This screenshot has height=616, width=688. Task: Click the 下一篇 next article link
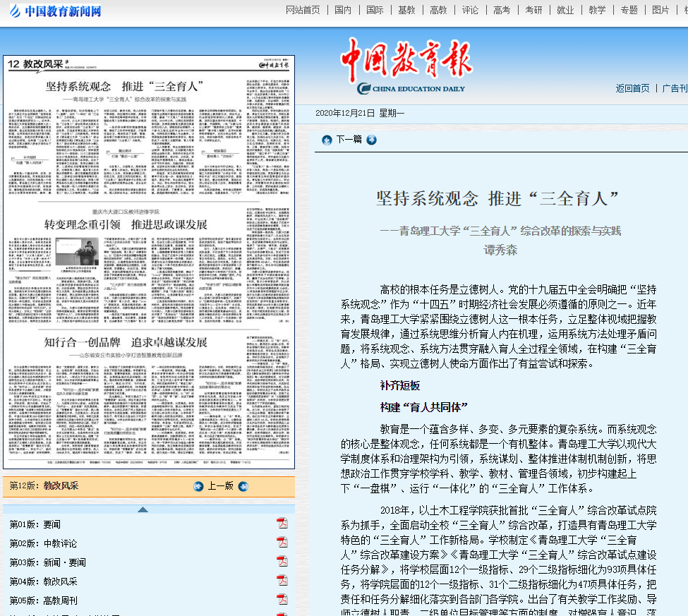pyautogui.click(x=349, y=140)
